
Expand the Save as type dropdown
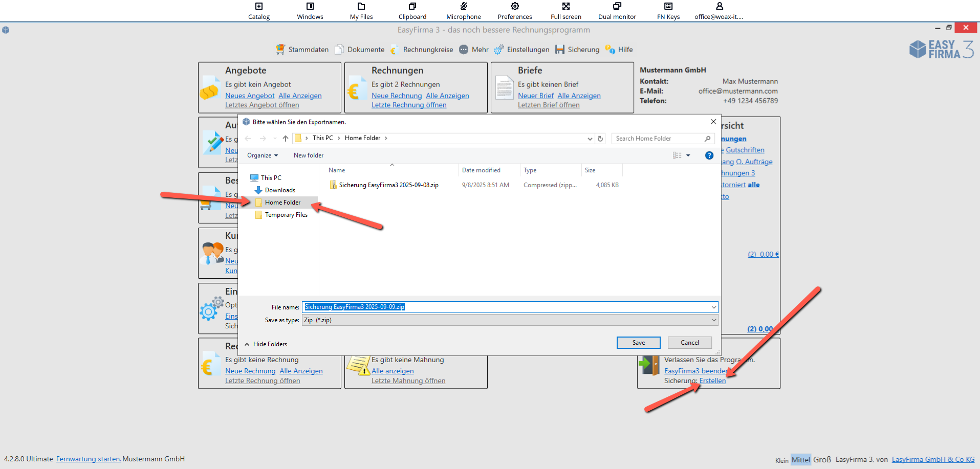coord(713,320)
